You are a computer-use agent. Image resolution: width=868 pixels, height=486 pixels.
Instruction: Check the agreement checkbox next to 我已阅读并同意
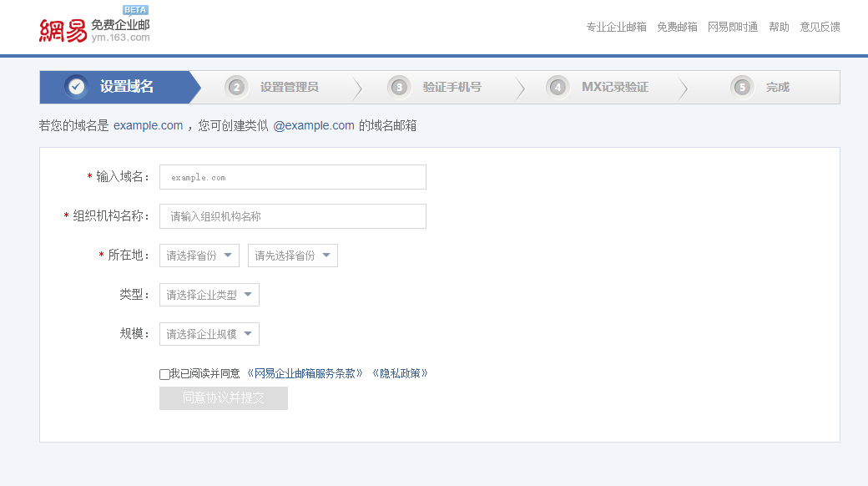164,374
